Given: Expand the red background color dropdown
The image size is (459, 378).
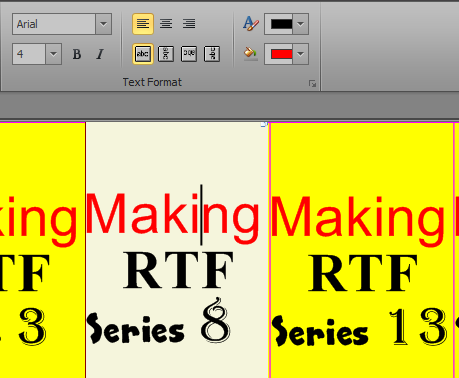Looking at the screenshot, I should (x=300, y=54).
